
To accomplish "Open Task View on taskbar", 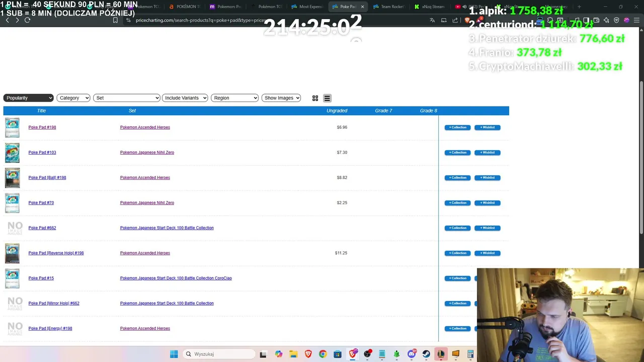I will pos(263,354).
